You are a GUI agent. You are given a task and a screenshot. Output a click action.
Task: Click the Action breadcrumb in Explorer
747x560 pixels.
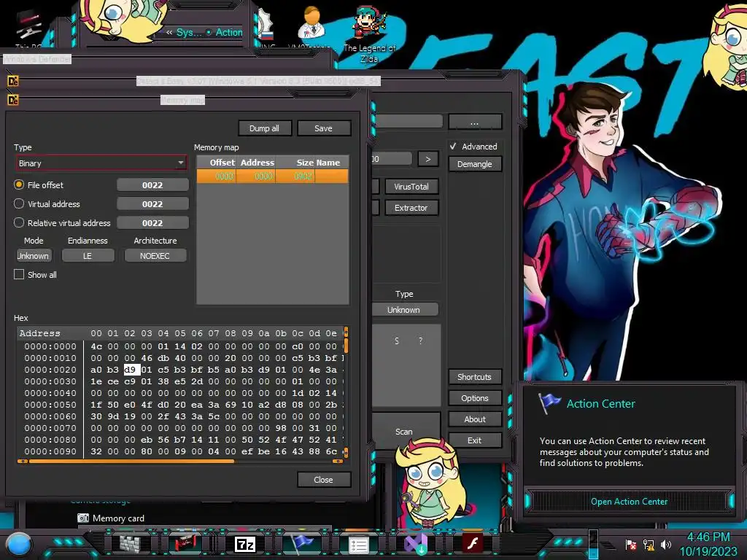(x=229, y=32)
